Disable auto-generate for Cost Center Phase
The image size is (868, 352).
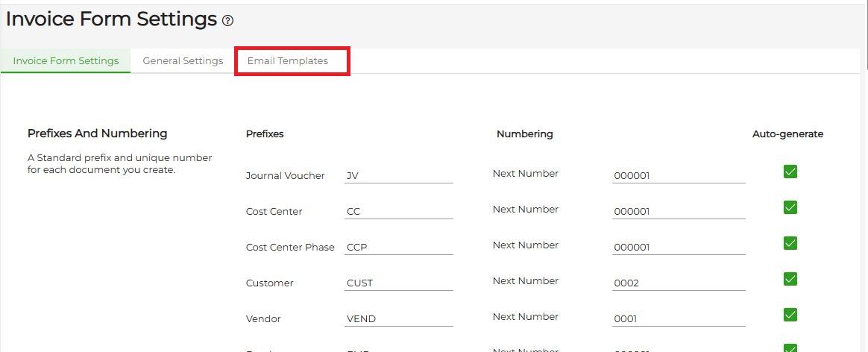[790, 243]
